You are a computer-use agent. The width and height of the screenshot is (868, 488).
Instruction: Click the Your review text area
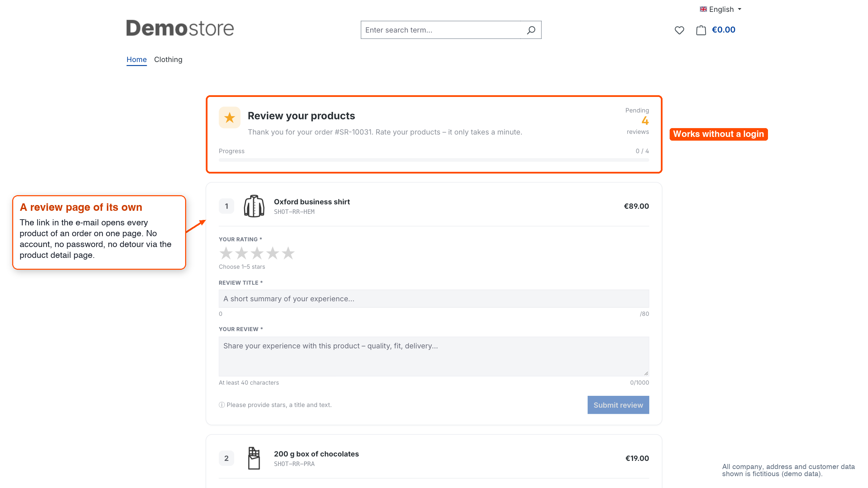434,356
